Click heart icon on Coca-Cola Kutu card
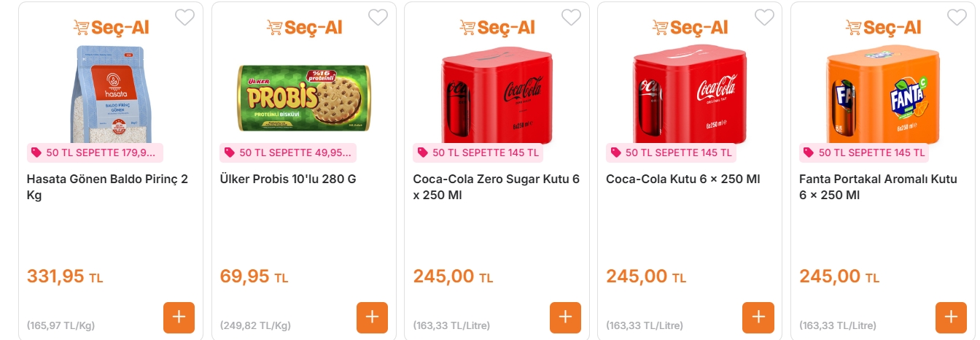 point(764,18)
